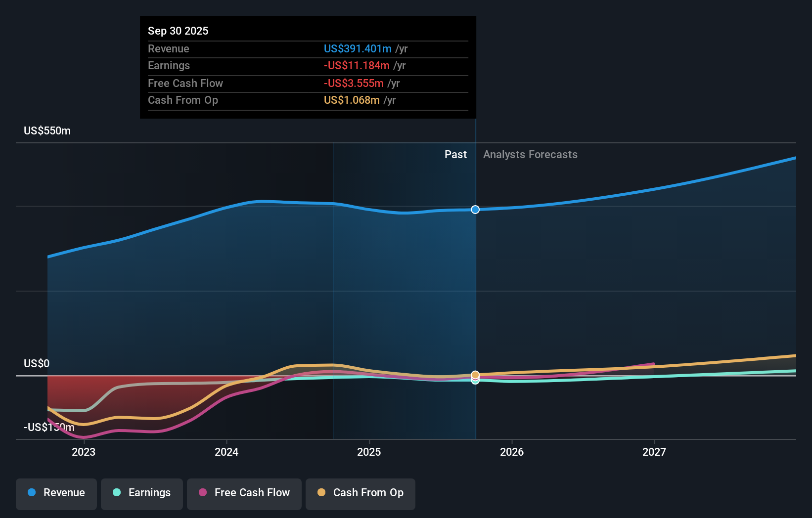Image resolution: width=812 pixels, height=518 pixels.
Task: Click the US$391.401m revenue value in tooltip
Action: (x=358, y=49)
